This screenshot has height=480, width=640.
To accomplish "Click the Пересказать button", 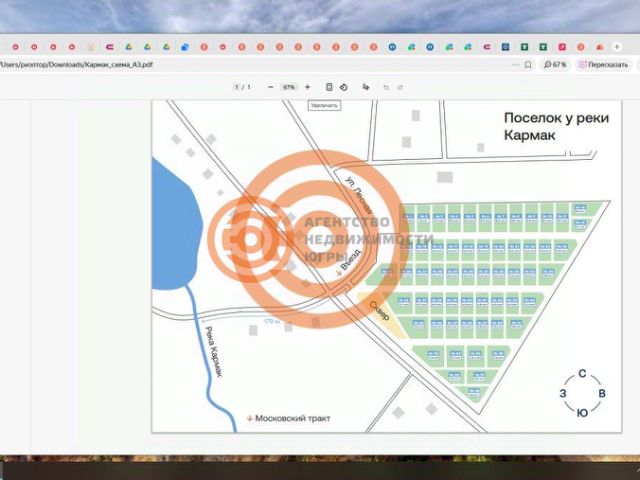I will coord(603,65).
